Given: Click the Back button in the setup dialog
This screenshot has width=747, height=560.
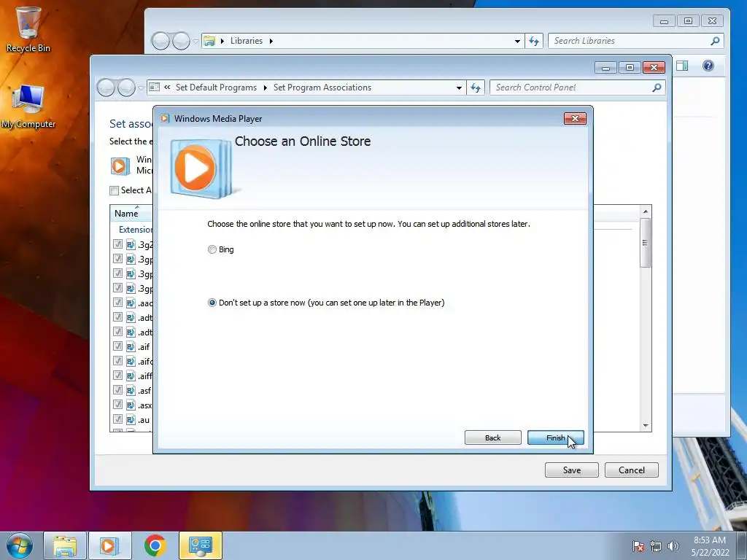Looking at the screenshot, I should [492, 437].
